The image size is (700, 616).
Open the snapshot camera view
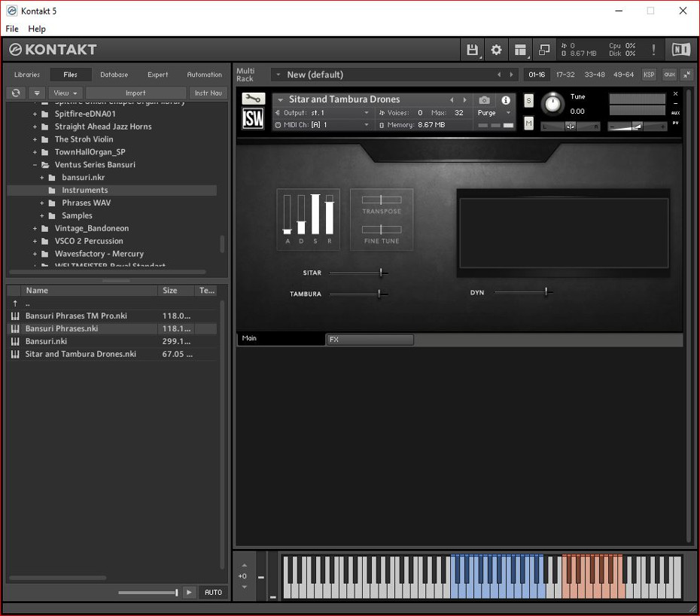point(484,99)
